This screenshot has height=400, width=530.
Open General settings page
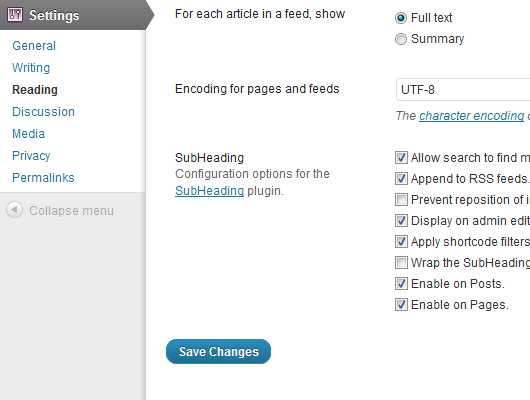click(x=34, y=46)
